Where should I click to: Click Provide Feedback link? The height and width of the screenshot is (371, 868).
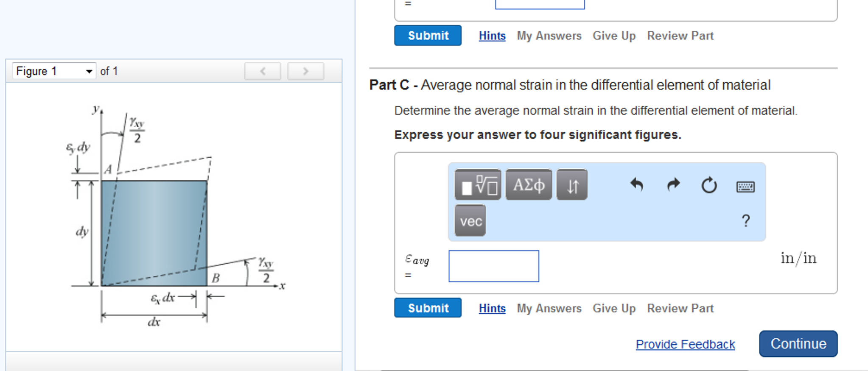pyautogui.click(x=685, y=344)
